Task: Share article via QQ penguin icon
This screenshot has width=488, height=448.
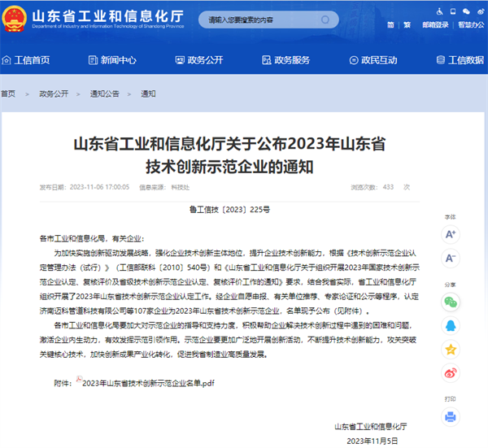Action: click(x=450, y=325)
